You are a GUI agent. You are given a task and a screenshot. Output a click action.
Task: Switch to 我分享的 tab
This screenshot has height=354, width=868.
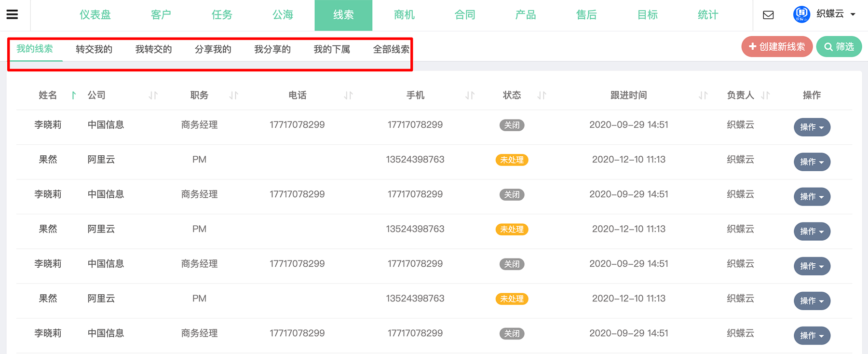coord(272,49)
